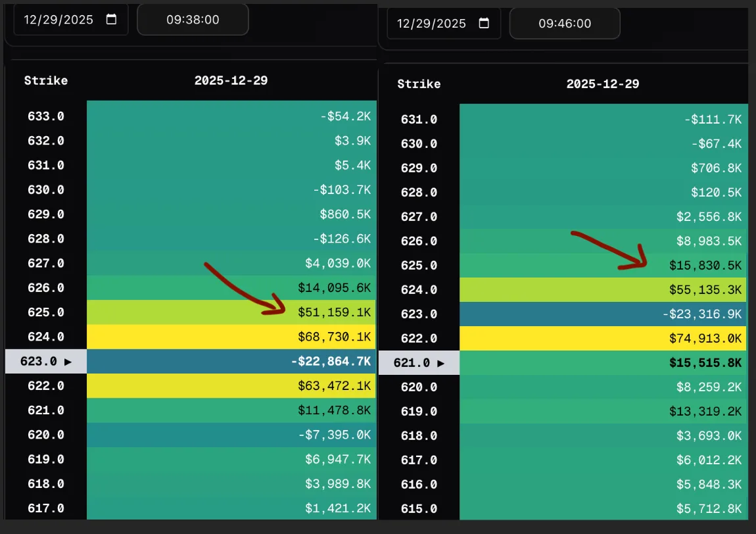The height and width of the screenshot is (534, 756).
Task: Focus the 09:38:00 time field
Action: (x=193, y=20)
